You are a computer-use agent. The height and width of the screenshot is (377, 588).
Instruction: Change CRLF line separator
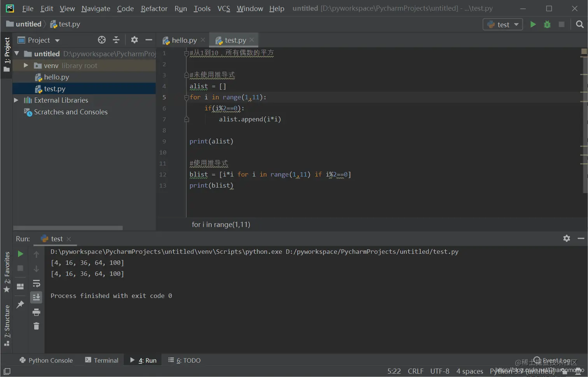tap(415, 371)
